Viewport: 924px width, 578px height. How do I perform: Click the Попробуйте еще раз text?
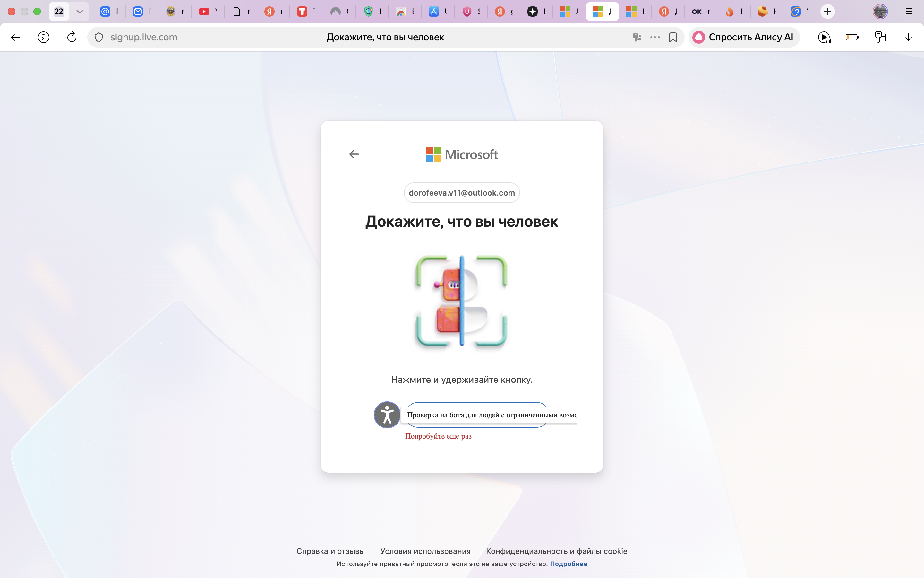(438, 436)
